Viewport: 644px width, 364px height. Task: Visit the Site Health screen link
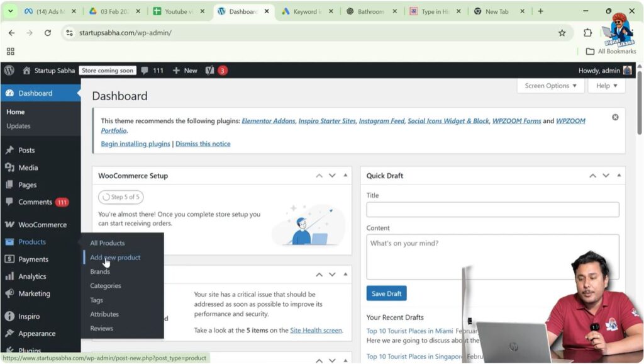pos(316,330)
